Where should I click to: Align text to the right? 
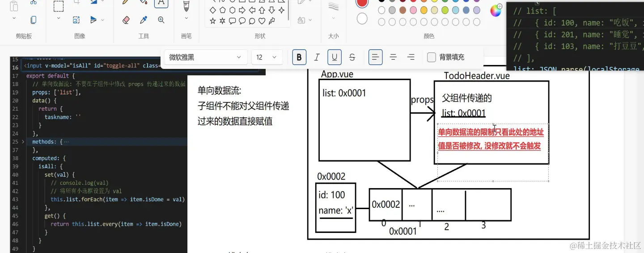point(411,57)
